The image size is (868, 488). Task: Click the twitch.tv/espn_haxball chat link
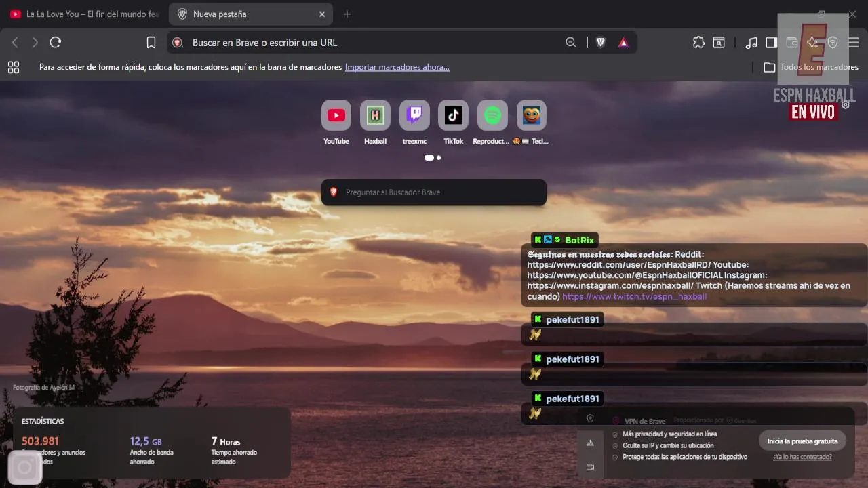pos(635,296)
